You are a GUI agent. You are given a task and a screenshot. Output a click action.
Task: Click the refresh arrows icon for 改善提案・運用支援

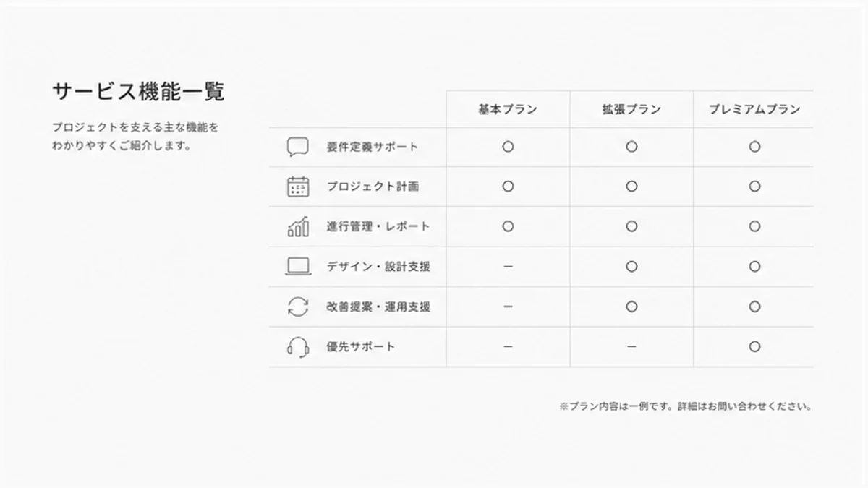tap(297, 307)
